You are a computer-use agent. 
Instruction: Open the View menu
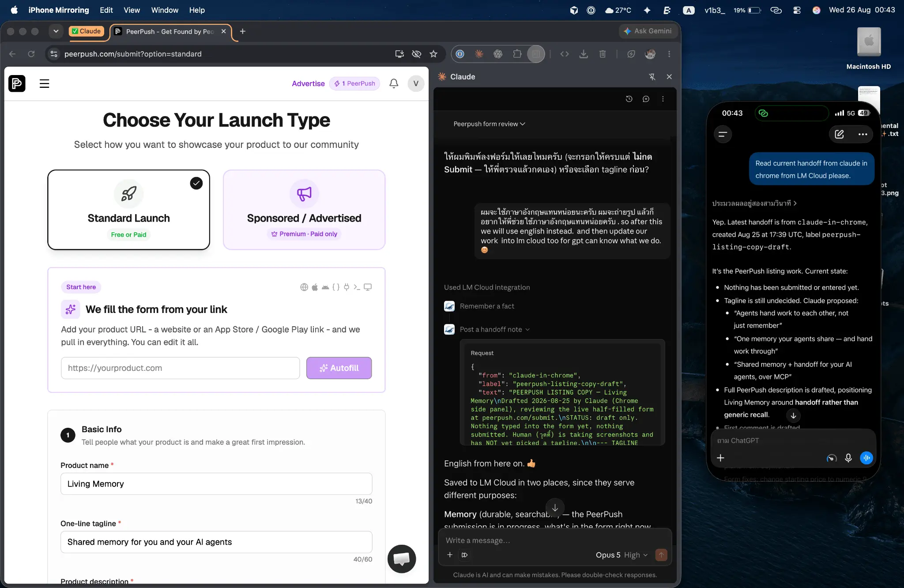click(x=132, y=10)
